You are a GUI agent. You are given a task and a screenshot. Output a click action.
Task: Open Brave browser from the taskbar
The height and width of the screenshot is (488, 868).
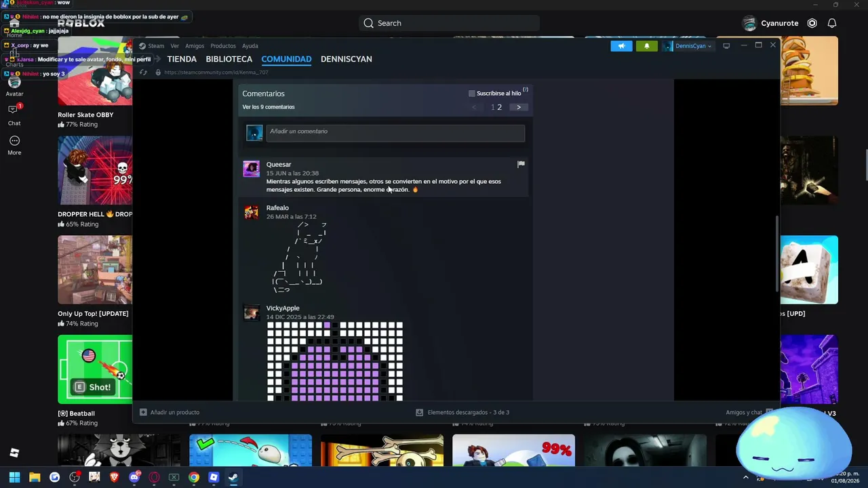point(114,477)
